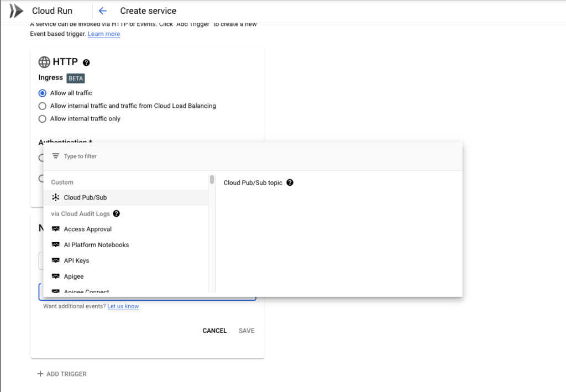The image size is (566, 392).
Task: Open the Learn more link
Action: point(103,34)
